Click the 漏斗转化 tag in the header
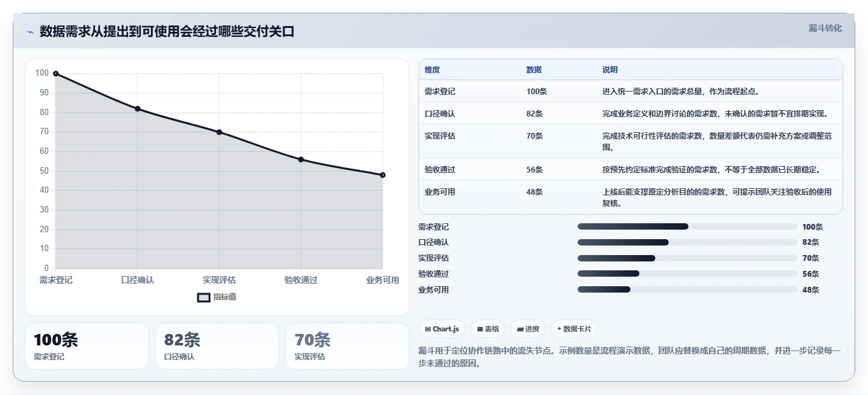 tap(825, 28)
